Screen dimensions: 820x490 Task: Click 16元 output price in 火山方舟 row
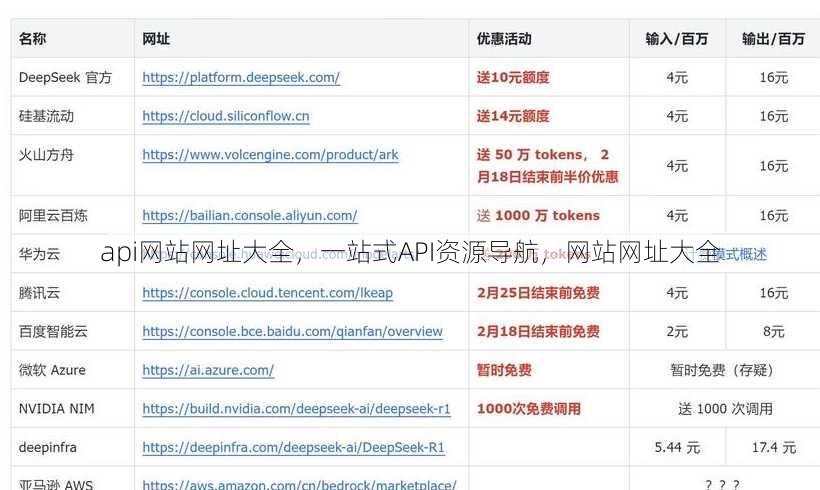(x=774, y=166)
